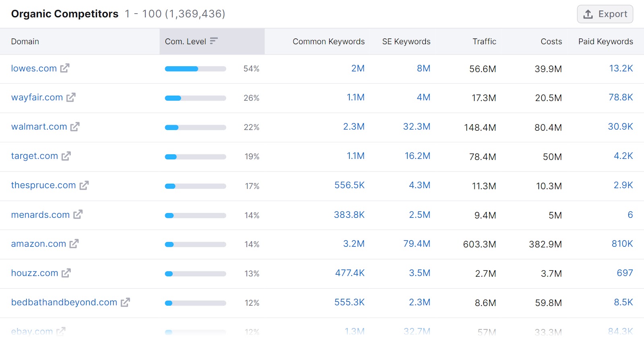Click bedbathandbeyond.com paid keywords 8.5K
644x343 pixels.
[623, 302]
